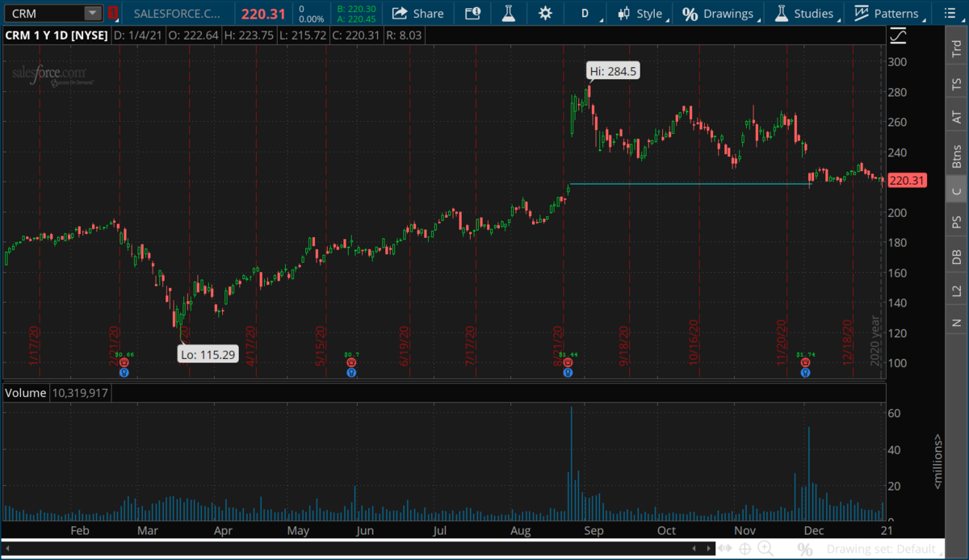
Task: Click the $0.7 earnings marker icon
Action: [x=351, y=363]
